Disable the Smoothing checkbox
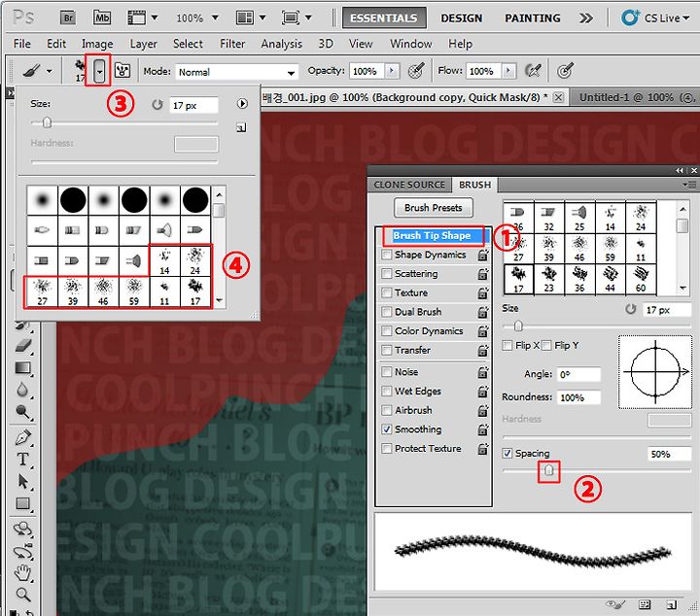 tap(387, 429)
